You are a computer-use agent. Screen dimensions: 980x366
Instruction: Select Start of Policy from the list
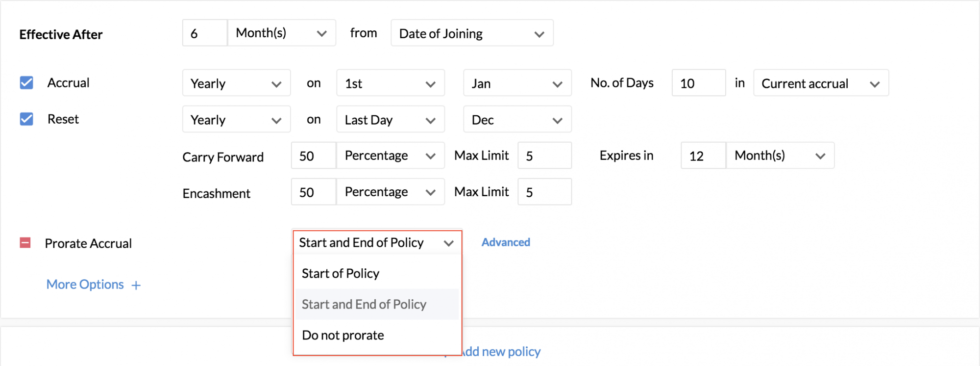pyautogui.click(x=341, y=273)
